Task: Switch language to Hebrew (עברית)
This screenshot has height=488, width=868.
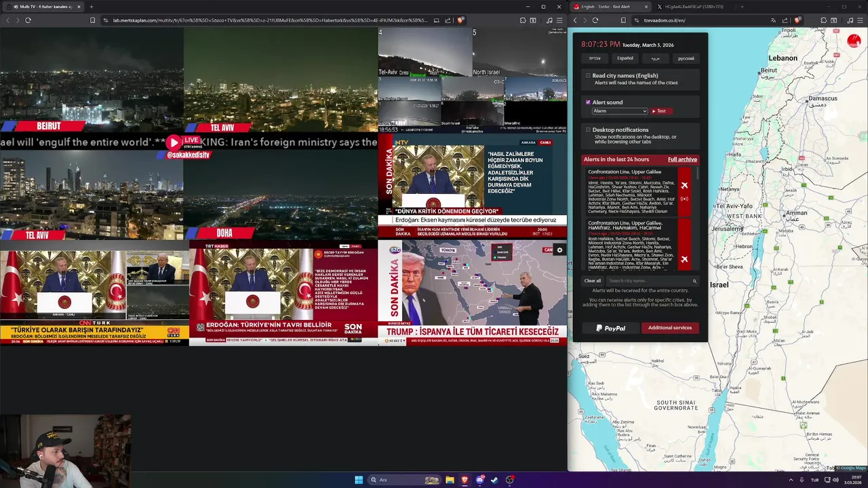Action: [595, 58]
